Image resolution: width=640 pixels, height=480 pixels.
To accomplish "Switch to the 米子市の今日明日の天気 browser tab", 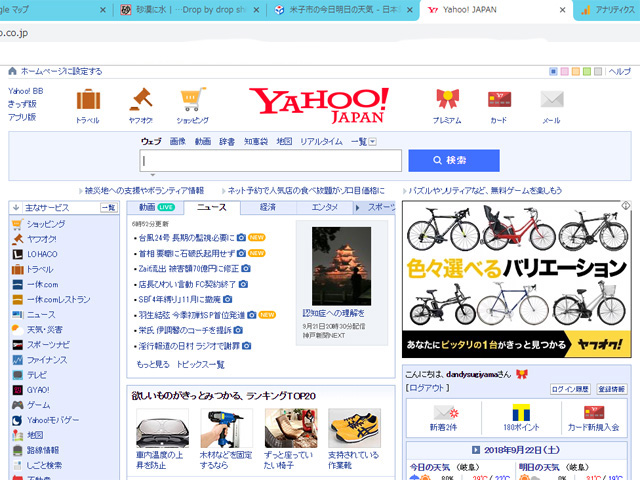I will coord(343,10).
